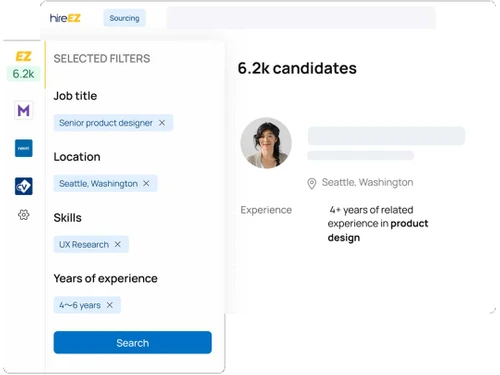This screenshot has width=500, height=375.
Task: Open the Sourcing tab
Action: [x=124, y=18]
